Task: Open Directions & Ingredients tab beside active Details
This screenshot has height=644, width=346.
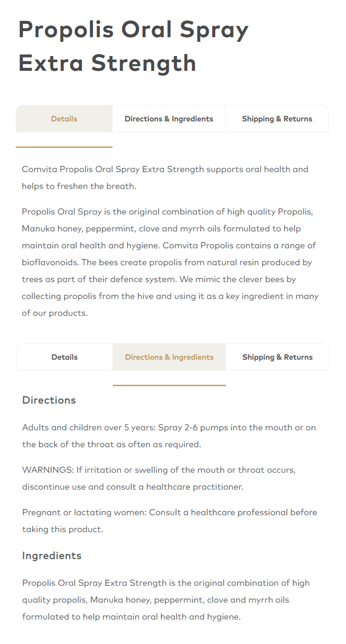Action: (169, 119)
